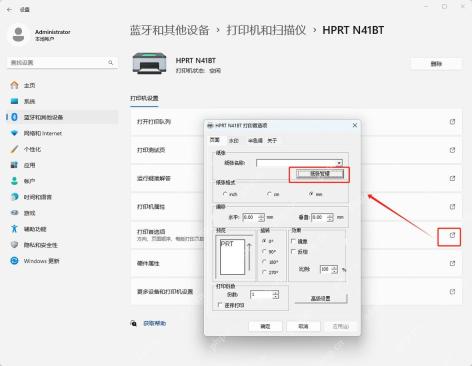Screen dimensions: 472x366
Task: Click the 纸张管理 paper management button
Action: (320, 174)
